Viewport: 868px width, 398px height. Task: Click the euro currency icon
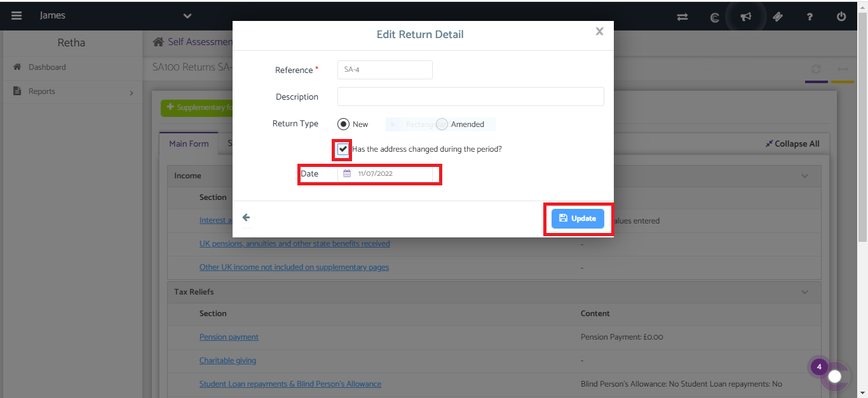714,17
